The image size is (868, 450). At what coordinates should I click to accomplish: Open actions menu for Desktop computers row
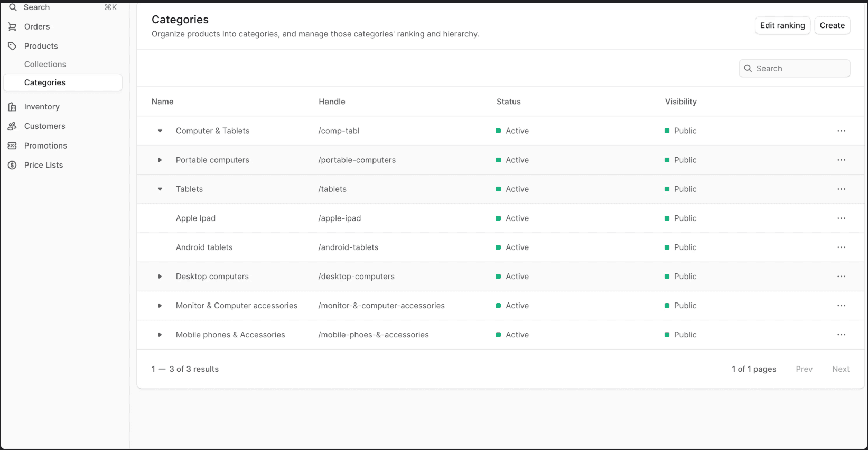[x=842, y=276]
